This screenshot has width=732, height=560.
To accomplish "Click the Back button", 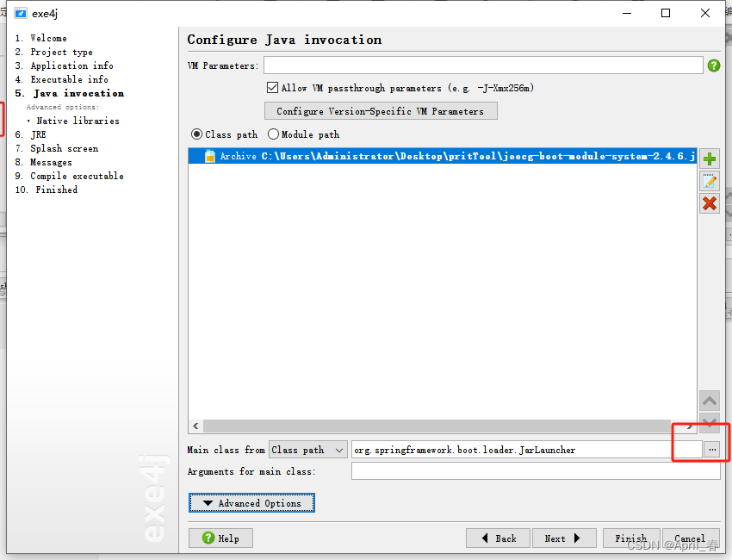I will (498, 538).
